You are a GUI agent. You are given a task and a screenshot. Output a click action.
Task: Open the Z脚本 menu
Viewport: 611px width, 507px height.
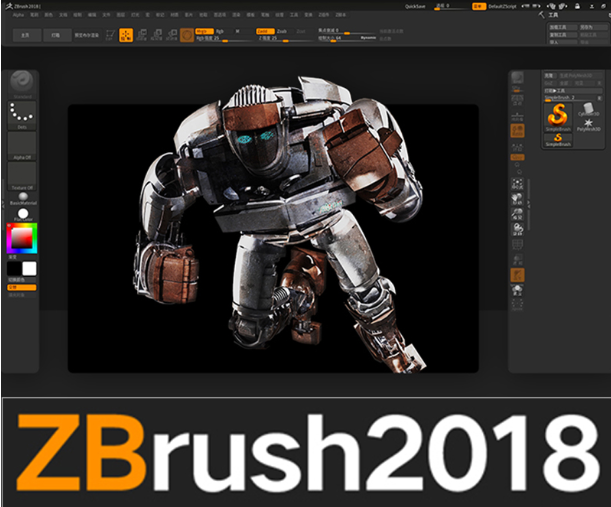coord(341,15)
